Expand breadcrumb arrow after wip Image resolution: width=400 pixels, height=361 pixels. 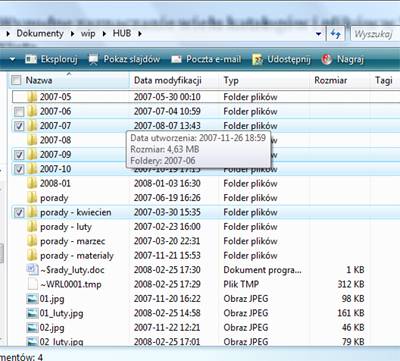[x=104, y=34]
